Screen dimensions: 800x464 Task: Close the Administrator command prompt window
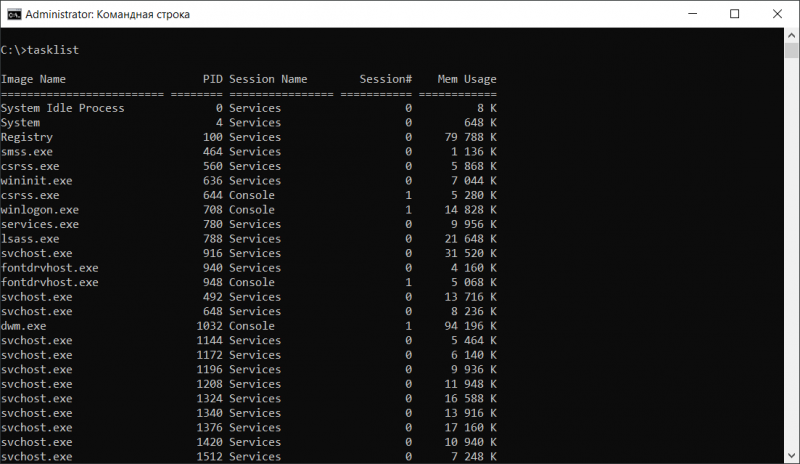(x=779, y=15)
